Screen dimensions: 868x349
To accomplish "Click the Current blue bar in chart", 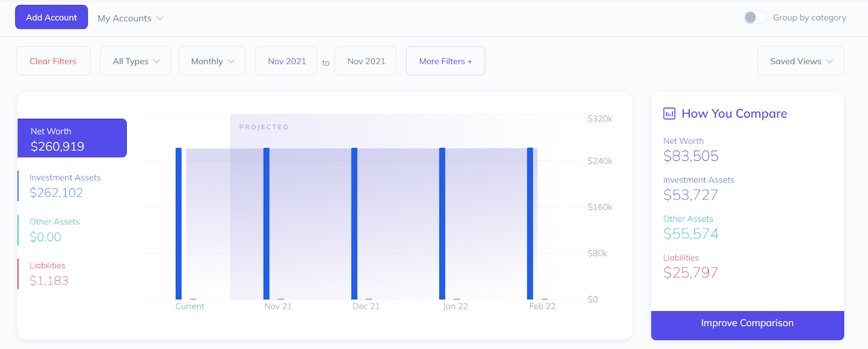I will click(x=178, y=223).
